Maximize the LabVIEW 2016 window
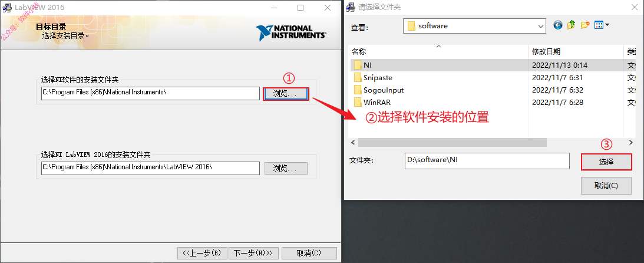Viewport: 644px width, 263px height. [x=300, y=8]
